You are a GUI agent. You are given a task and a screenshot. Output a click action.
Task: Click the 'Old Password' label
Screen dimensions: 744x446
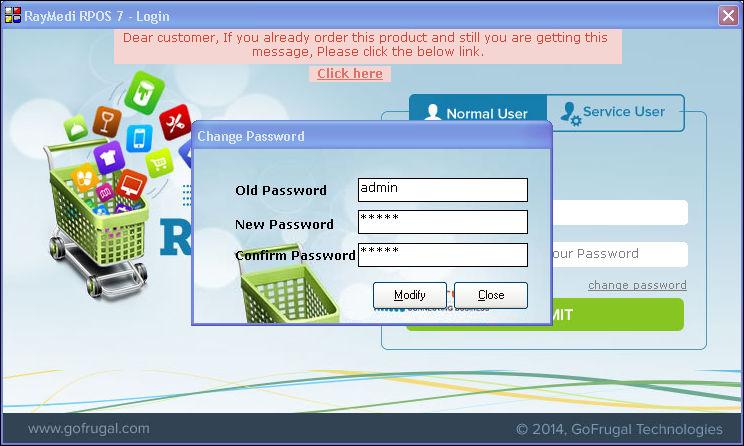pyautogui.click(x=281, y=191)
